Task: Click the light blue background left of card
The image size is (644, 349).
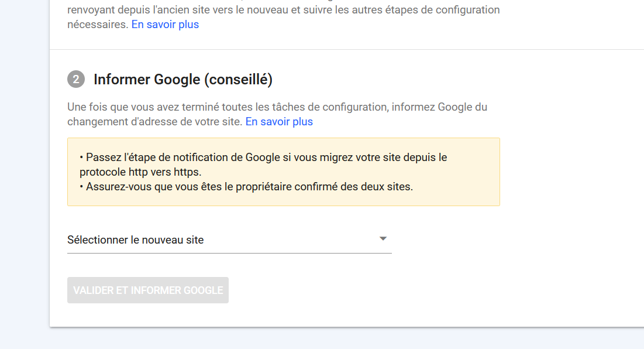Action: tap(23, 176)
